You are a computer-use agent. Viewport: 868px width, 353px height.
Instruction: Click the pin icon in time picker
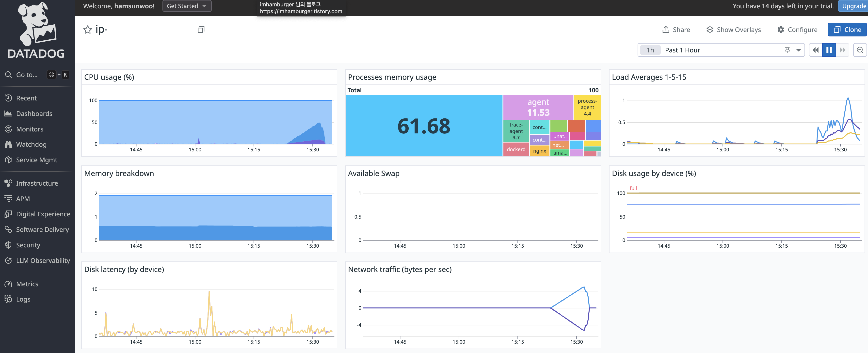pyautogui.click(x=787, y=50)
